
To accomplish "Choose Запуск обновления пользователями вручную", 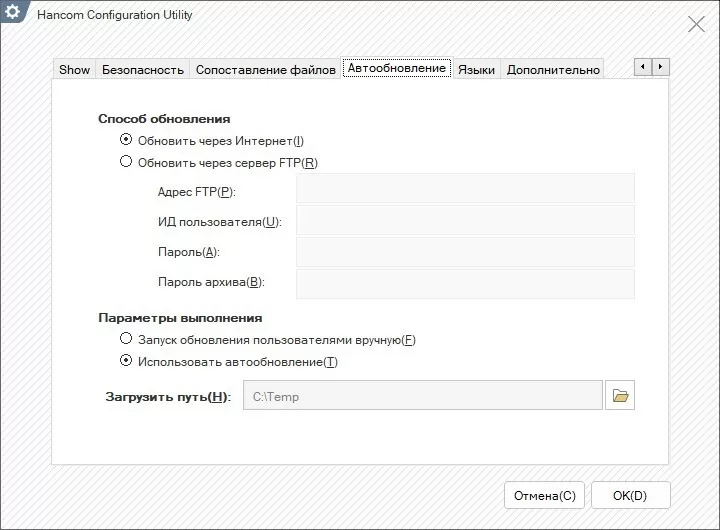I will coord(126,340).
